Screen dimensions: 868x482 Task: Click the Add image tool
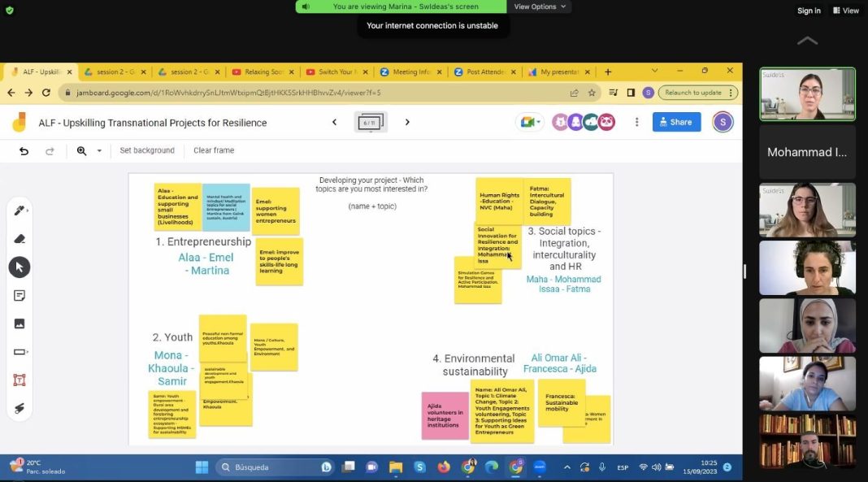[x=20, y=324]
